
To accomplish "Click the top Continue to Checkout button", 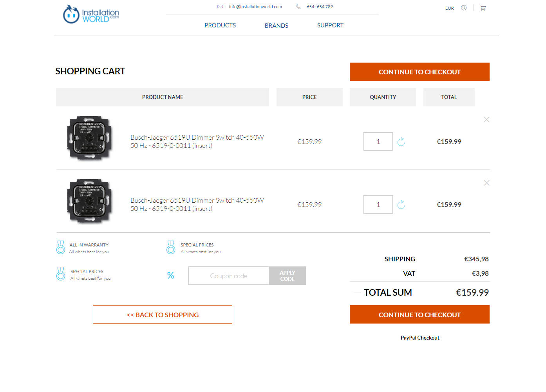I will coord(419,72).
